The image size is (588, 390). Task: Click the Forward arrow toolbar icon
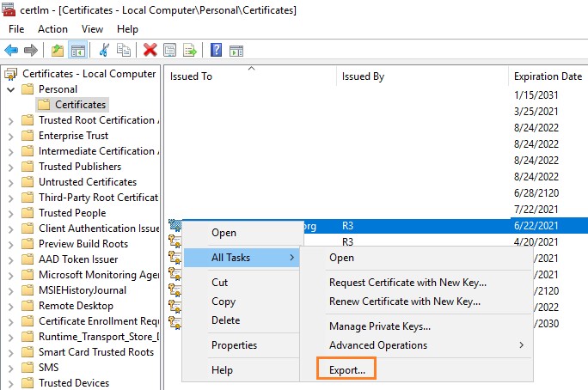(x=31, y=50)
